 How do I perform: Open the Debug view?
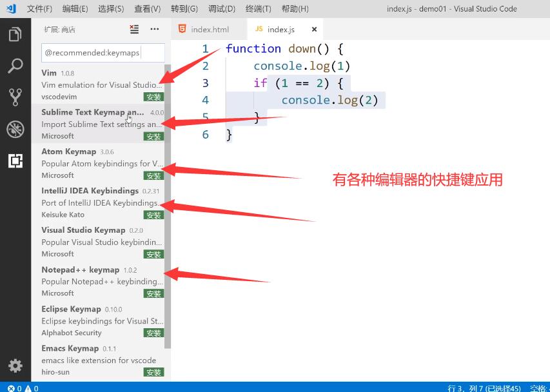[15, 129]
